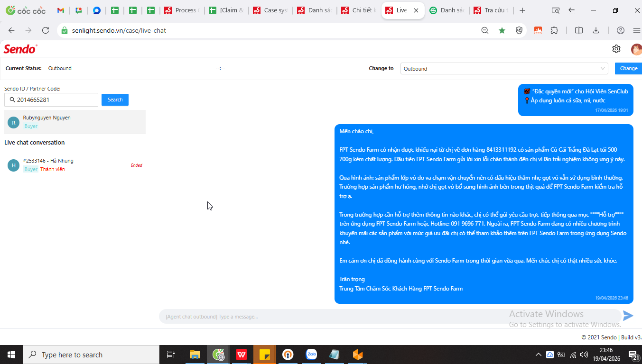Open the 'Case sys' tab

click(270, 10)
